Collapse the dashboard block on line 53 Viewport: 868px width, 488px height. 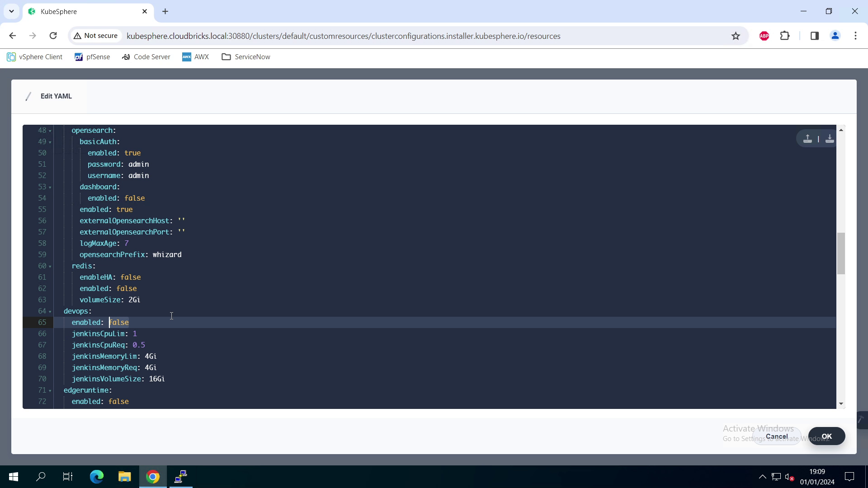(x=50, y=188)
